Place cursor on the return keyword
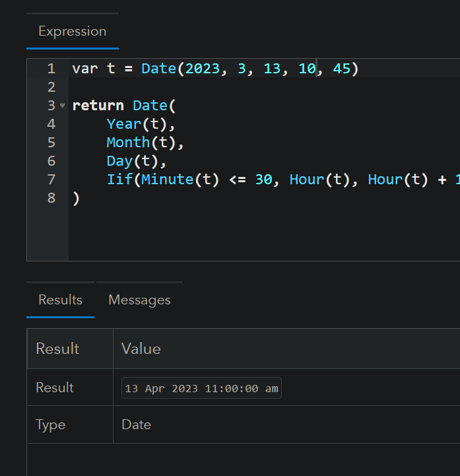Viewport: 460px width, 476px height. (98, 106)
